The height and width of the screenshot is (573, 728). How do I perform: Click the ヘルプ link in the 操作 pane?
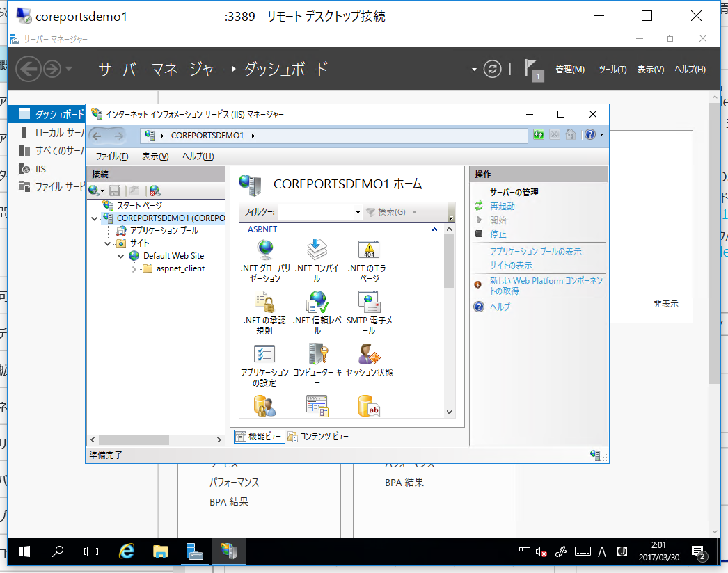point(500,307)
